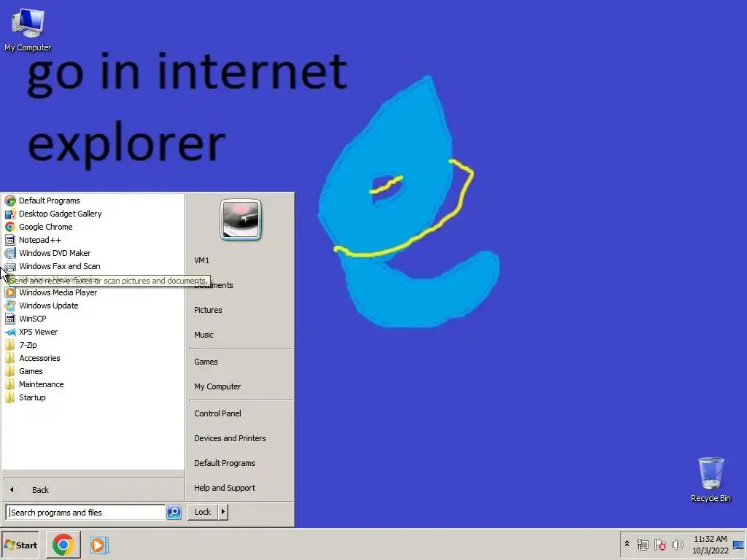747x560 pixels.
Task: Open Default Programs in the right pane
Action: [241, 463]
